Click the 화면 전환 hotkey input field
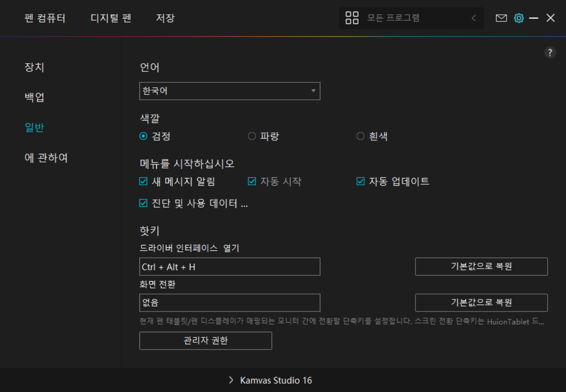The image size is (566, 392). [230, 303]
